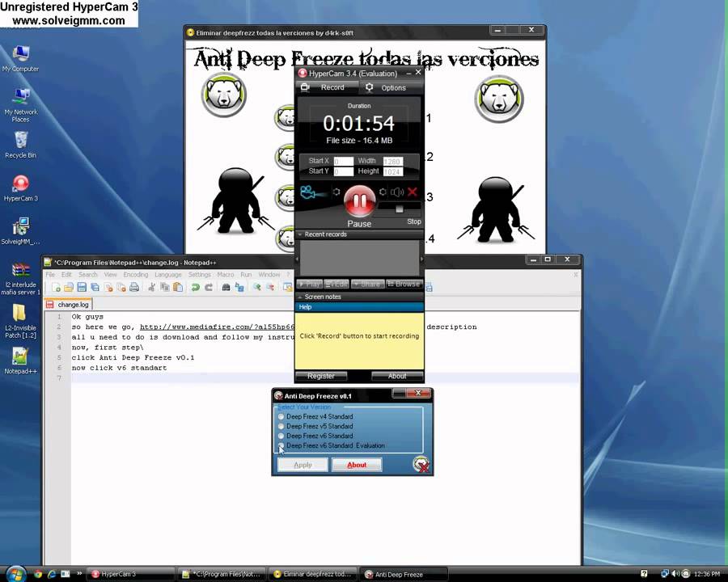Open the Settings menu in Notepad++

coord(200,275)
